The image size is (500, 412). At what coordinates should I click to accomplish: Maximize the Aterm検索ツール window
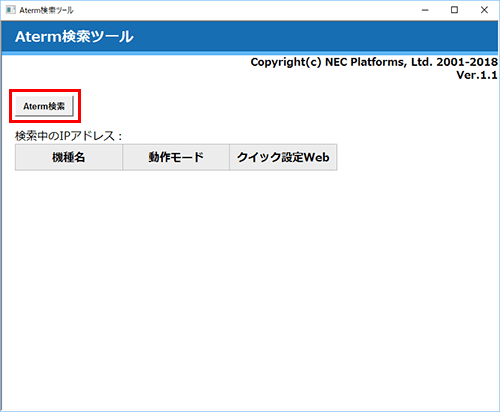click(454, 10)
